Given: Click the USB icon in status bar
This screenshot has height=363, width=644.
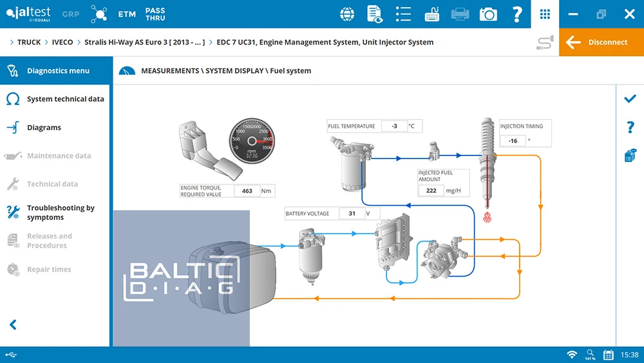Looking at the screenshot, I should pos(11,355).
